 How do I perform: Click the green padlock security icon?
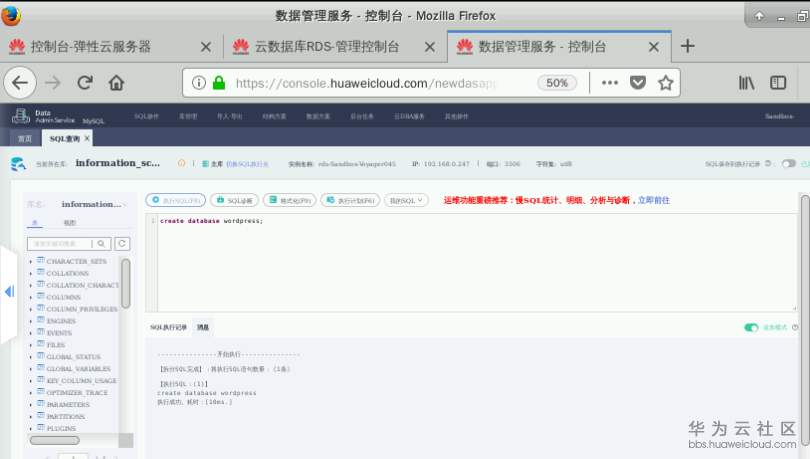219,83
